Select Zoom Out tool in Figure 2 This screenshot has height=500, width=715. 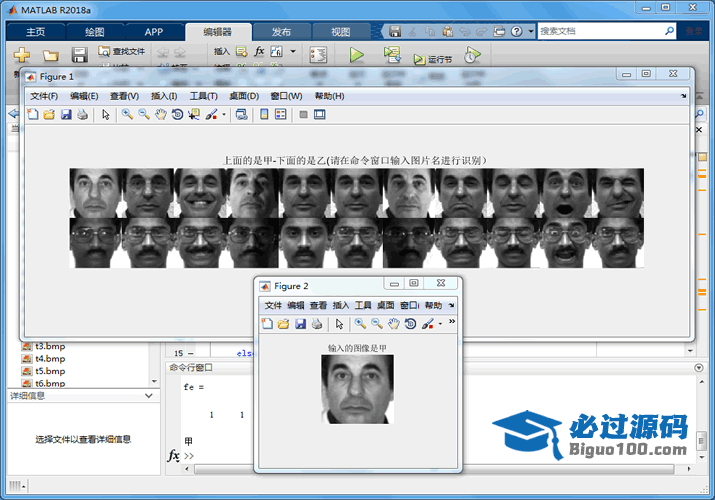[x=377, y=324]
